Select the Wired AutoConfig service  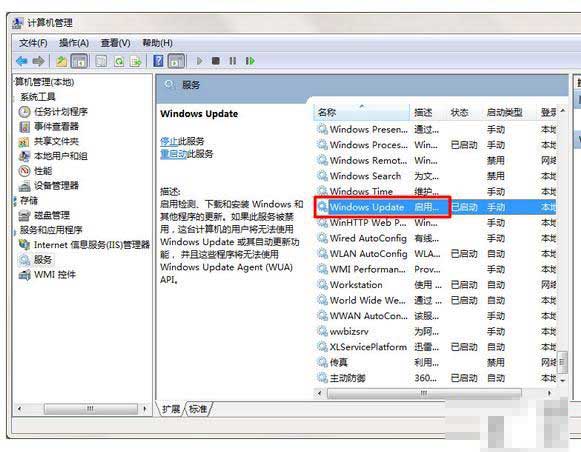coord(436,238)
